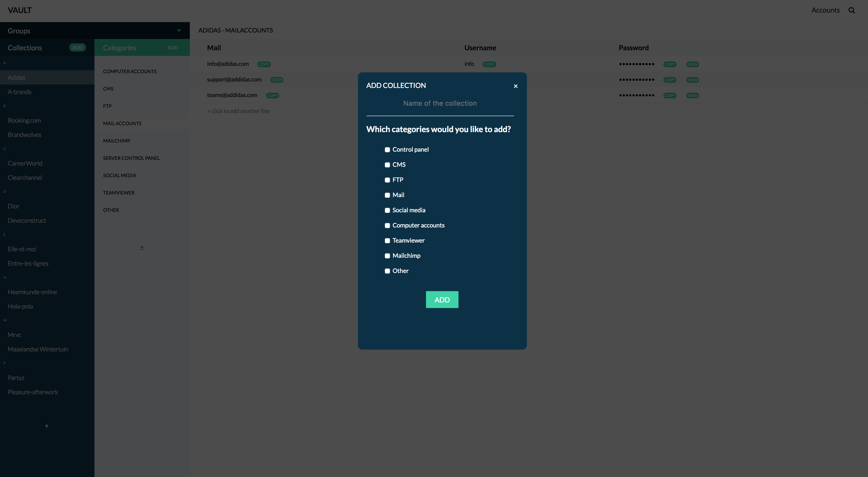The height and width of the screenshot is (477, 868).
Task: Select the Teamviewer category checkbox
Action: (x=387, y=241)
